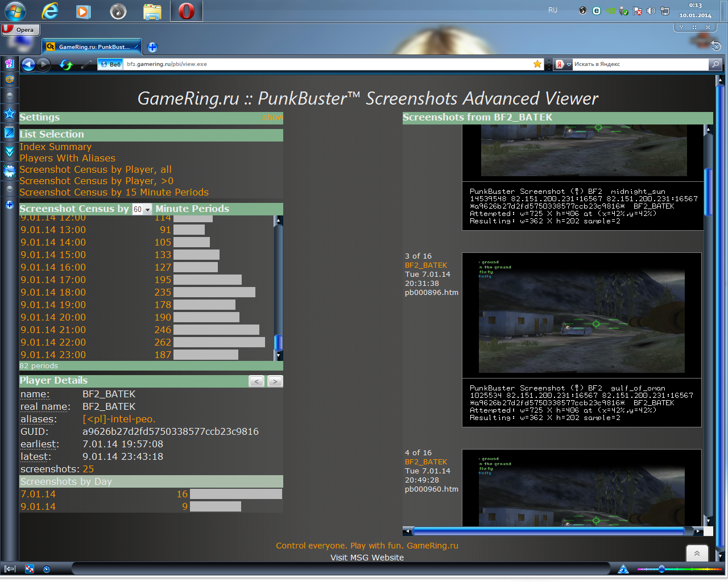
Task: Reload the page with the refresh icon
Action: [66, 65]
